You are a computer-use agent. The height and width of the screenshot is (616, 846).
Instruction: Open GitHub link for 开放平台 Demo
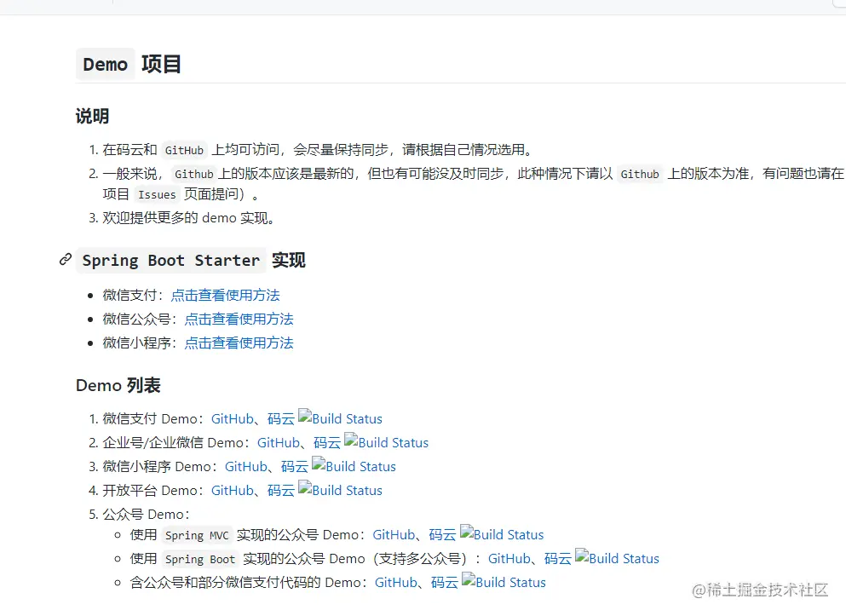(232, 490)
